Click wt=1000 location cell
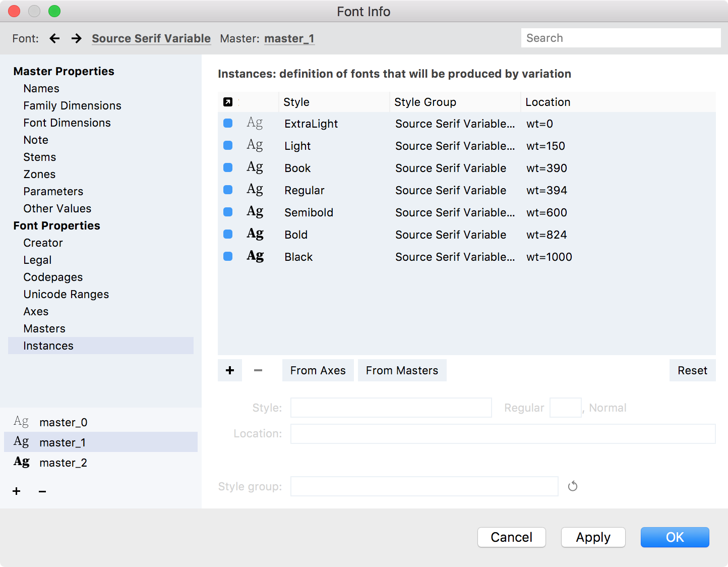728x567 pixels. click(549, 257)
